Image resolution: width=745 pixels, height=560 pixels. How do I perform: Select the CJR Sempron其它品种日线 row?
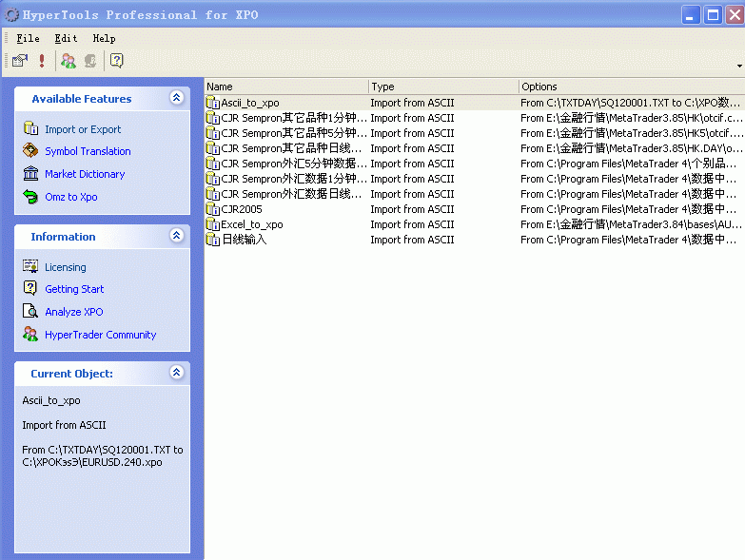[475, 148]
